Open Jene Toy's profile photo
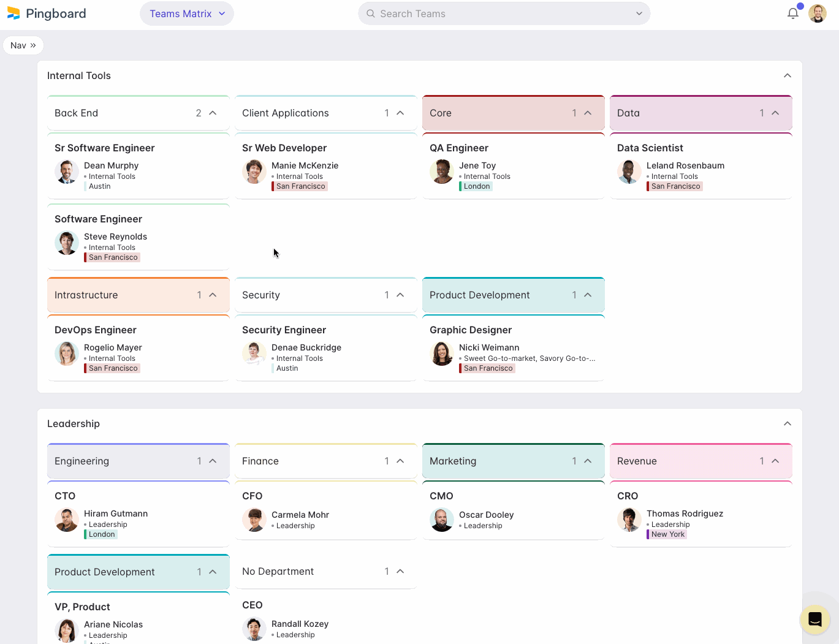 (441, 172)
